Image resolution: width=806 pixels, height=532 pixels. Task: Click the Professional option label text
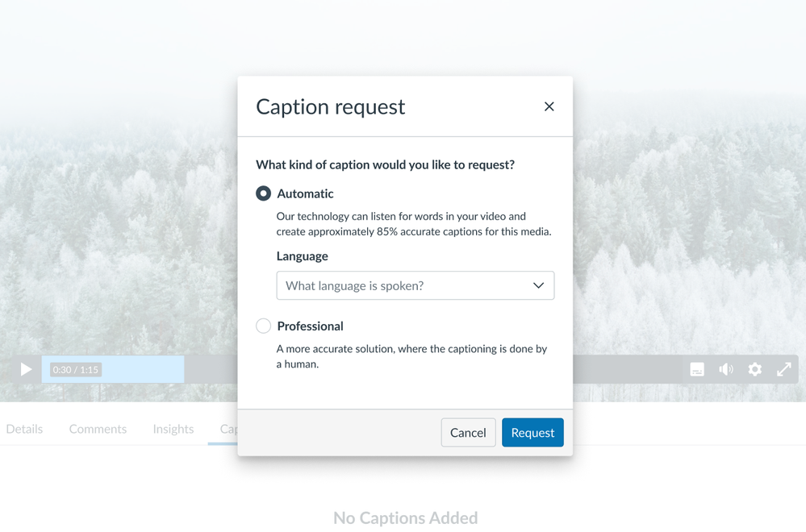coord(310,326)
